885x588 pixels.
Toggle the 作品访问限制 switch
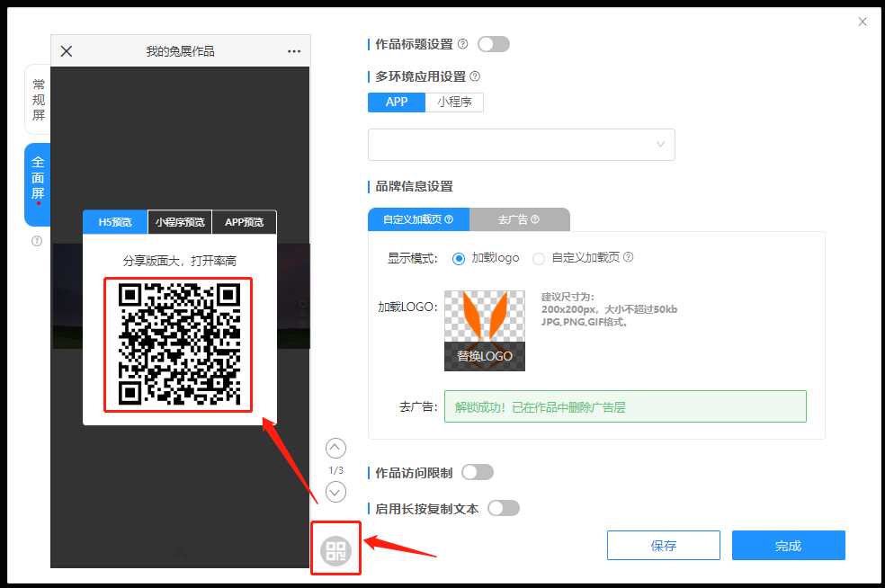[478, 472]
